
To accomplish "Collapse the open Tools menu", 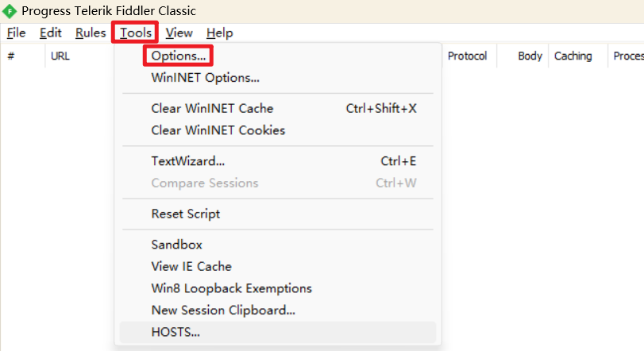I will pyautogui.click(x=135, y=33).
